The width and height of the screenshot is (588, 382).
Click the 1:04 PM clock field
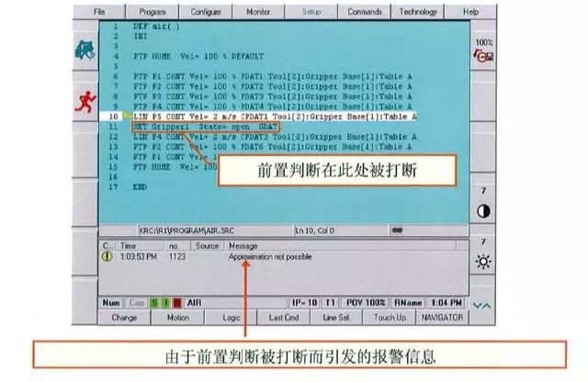tap(447, 302)
